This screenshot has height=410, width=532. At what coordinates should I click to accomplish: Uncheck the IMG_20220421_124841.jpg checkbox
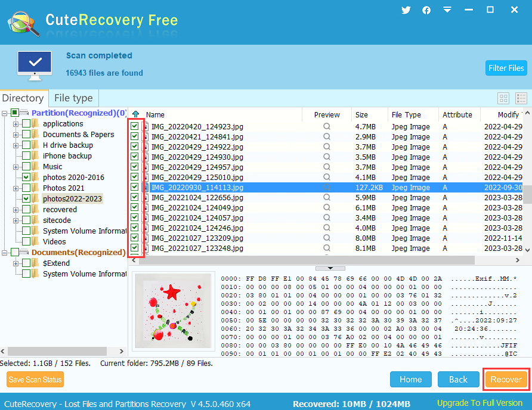135,136
